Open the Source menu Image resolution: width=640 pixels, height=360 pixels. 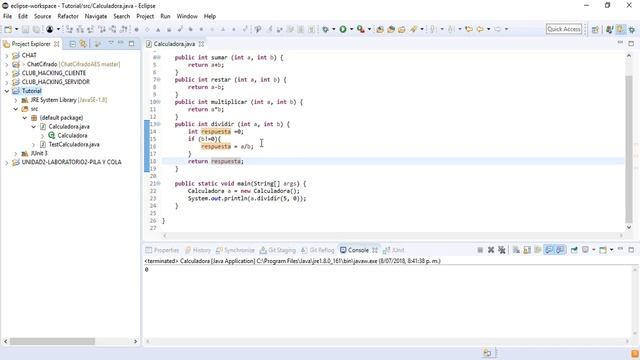tap(42, 16)
